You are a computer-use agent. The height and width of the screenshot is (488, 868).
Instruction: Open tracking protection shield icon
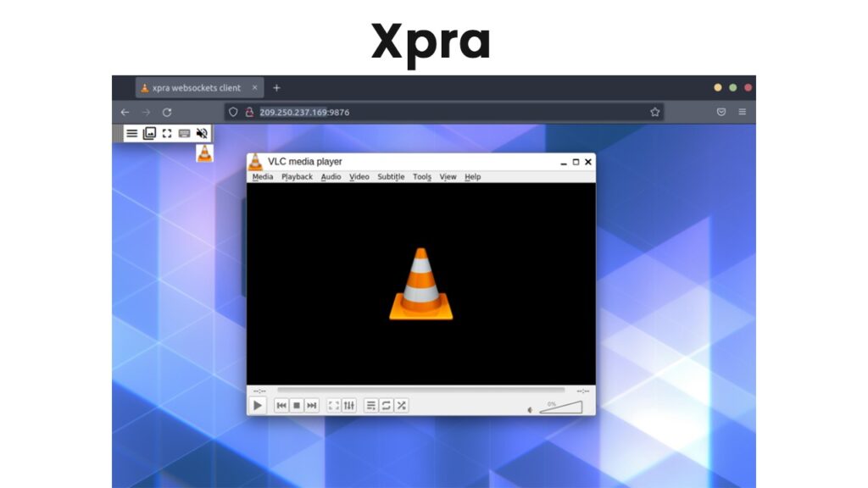click(233, 113)
